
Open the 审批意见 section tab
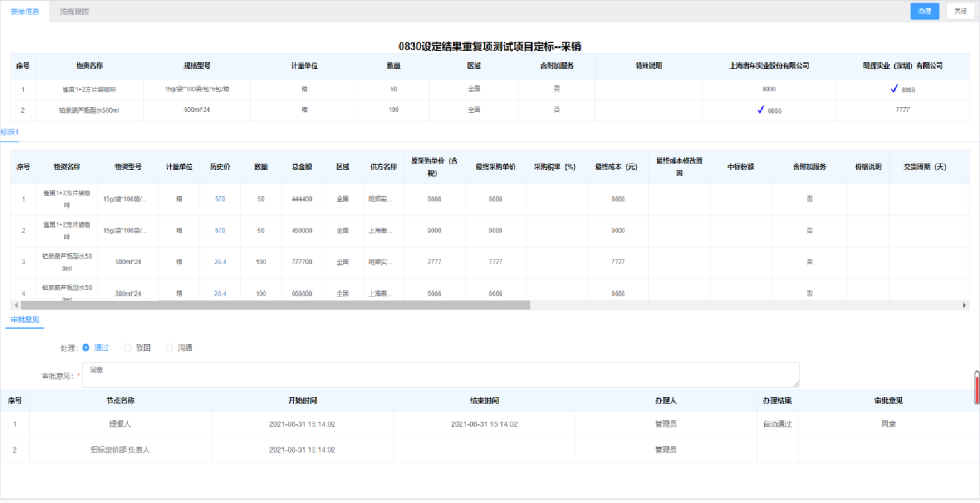(x=24, y=320)
